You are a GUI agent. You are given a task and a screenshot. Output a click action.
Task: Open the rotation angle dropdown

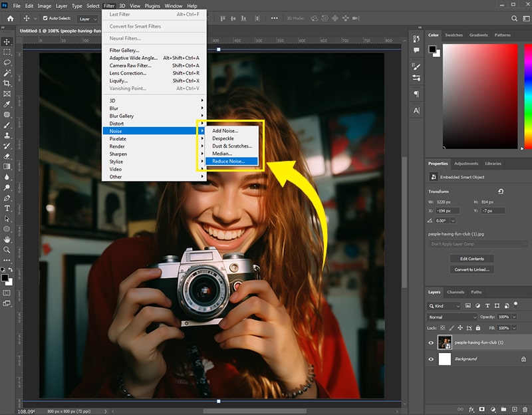(x=453, y=221)
